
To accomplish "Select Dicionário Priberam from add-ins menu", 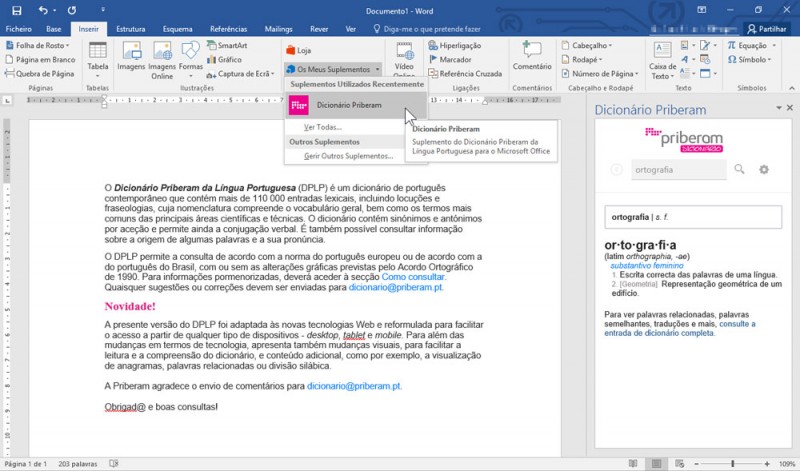I will pos(347,105).
